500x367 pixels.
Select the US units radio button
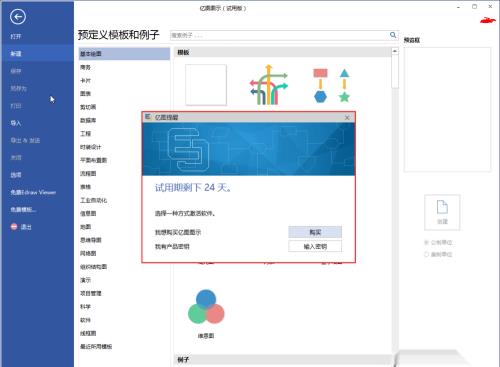(x=426, y=254)
